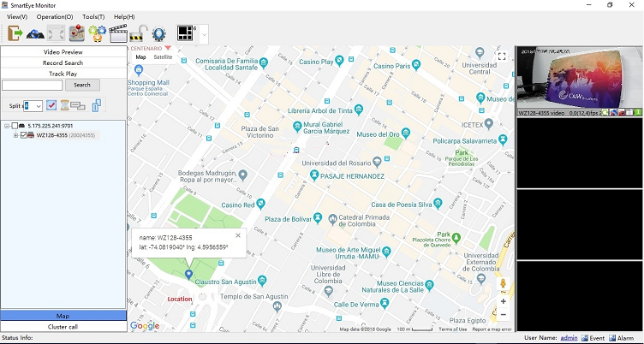Open the colored gears settings icon

(x=98, y=33)
